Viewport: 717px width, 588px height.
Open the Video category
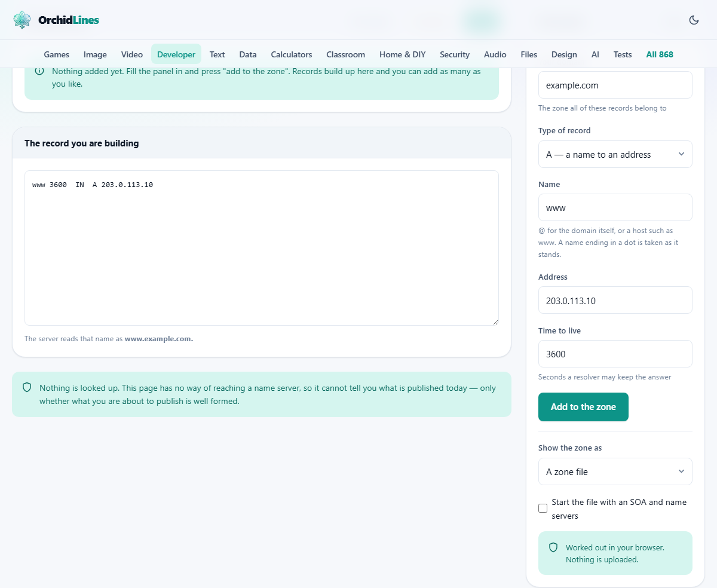[132, 54]
